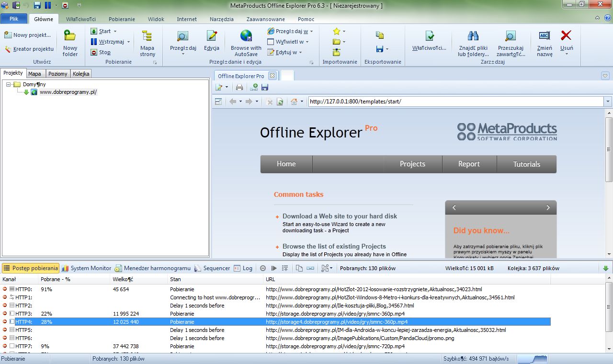The width and height of the screenshot is (613, 364).
Task: Switch to Pobieranie ribbon tab
Action: (122, 19)
